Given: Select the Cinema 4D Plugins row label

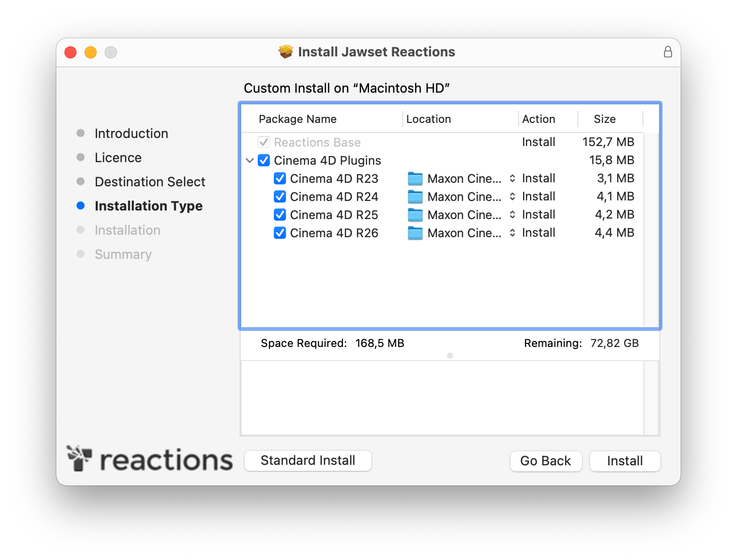Looking at the screenshot, I should (327, 161).
